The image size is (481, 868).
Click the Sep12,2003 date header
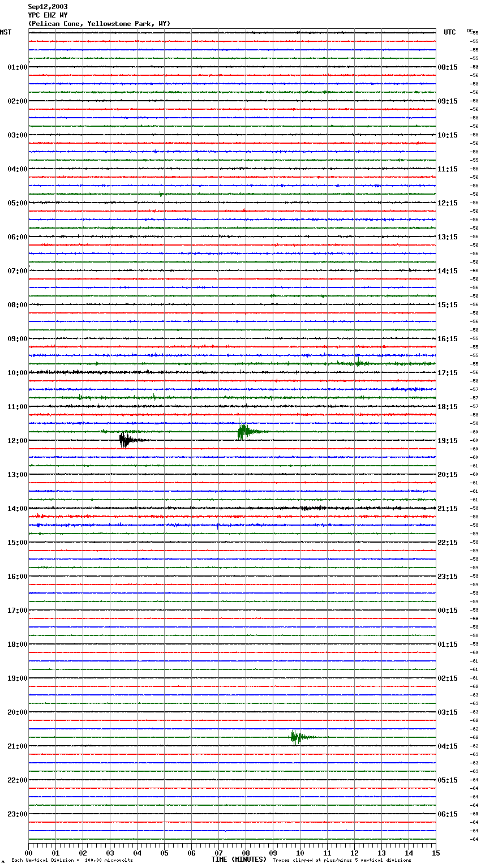(48, 7)
